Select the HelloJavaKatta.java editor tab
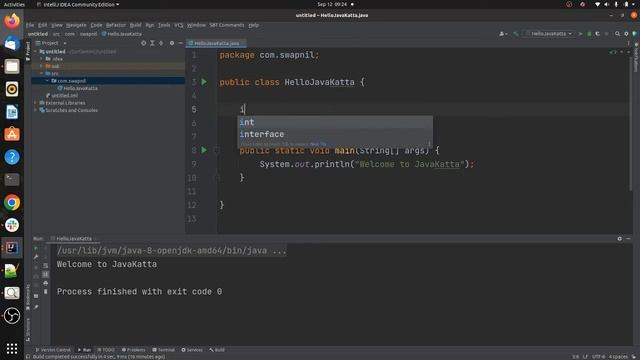Image resolution: width=640 pixels, height=360 pixels. 216,43
